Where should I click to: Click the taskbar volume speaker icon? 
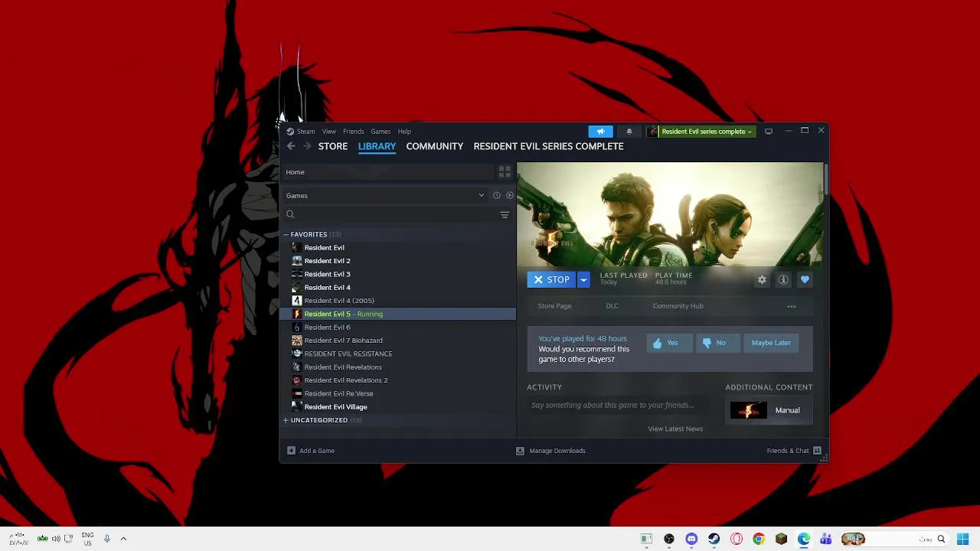56,540
